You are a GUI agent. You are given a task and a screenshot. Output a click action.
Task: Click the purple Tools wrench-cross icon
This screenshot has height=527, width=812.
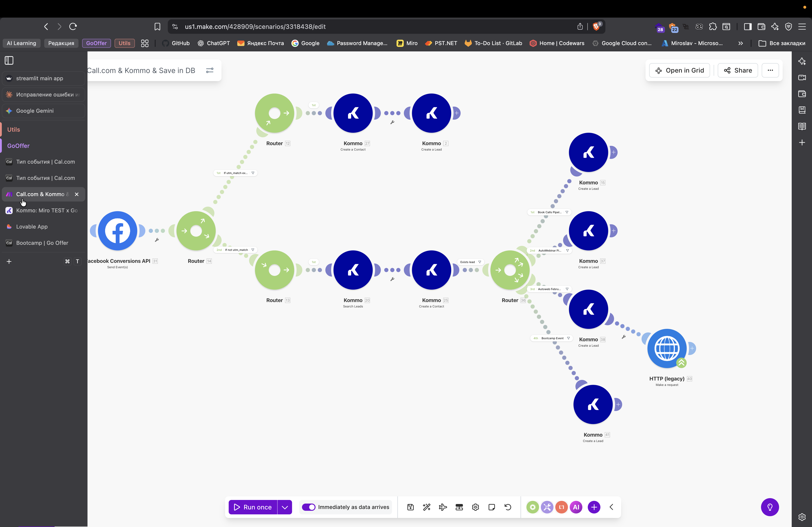tap(547, 507)
